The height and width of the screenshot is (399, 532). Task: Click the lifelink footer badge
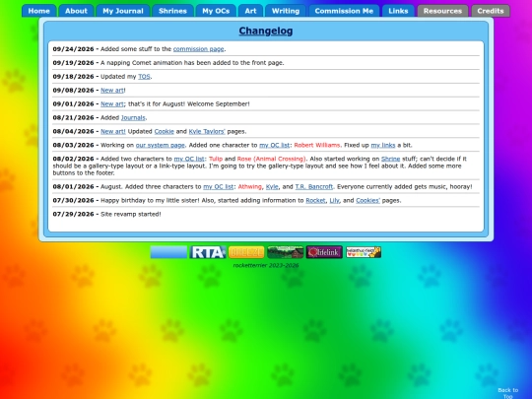[324, 252]
